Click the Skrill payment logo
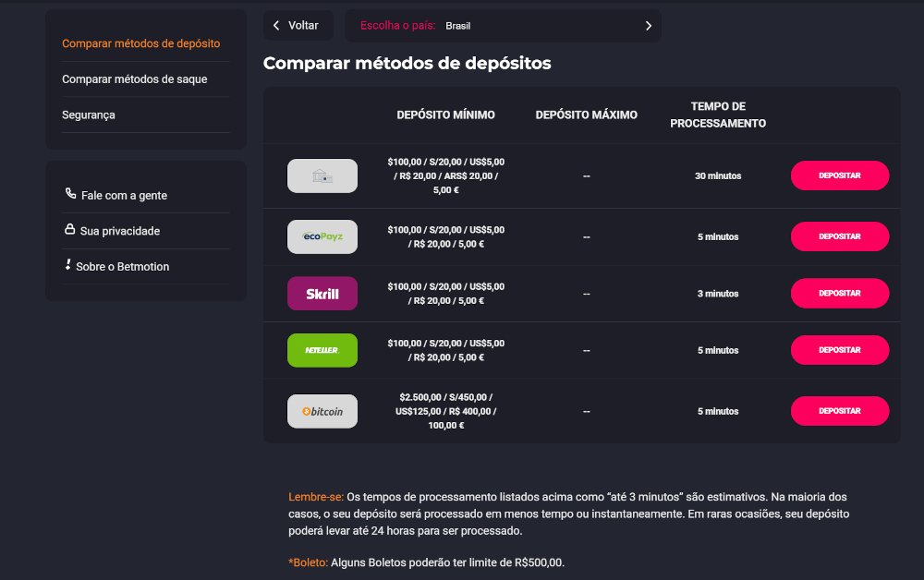Image resolution: width=924 pixels, height=580 pixels. (322, 294)
